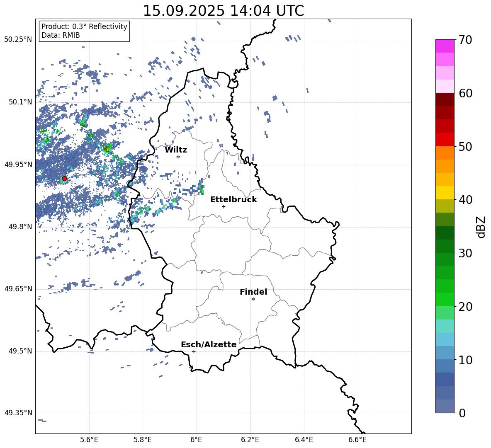
Task: Click the 70 tick label on colorbar
Action: [465, 40]
